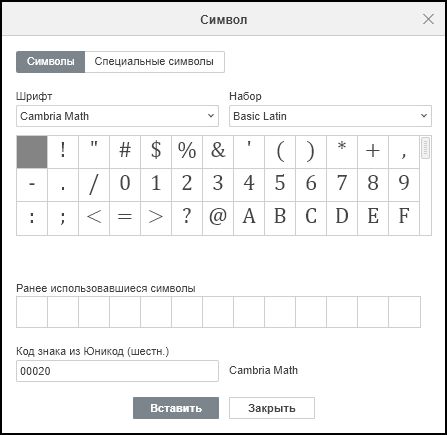The height and width of the screenshot is (435, 447).
Task: Pick the letter B symbol
Action: pos(280,218)
